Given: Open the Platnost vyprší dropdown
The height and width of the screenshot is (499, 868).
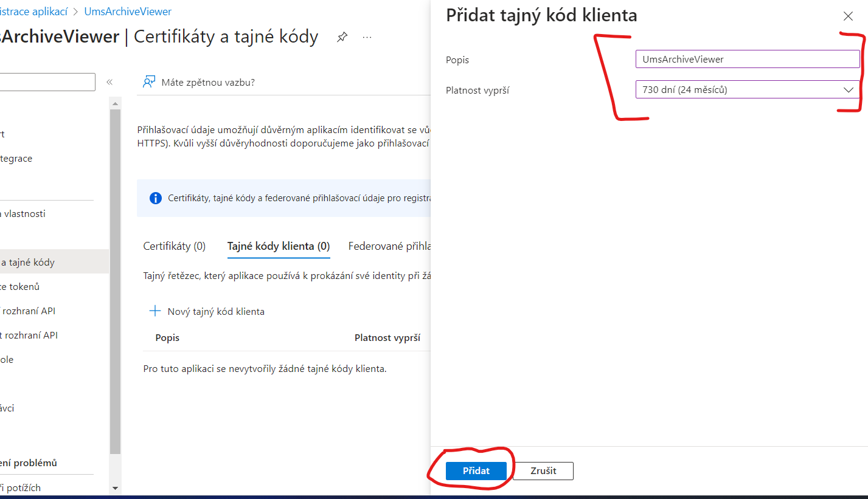Looking at the screenshot, I should (747, 90).
